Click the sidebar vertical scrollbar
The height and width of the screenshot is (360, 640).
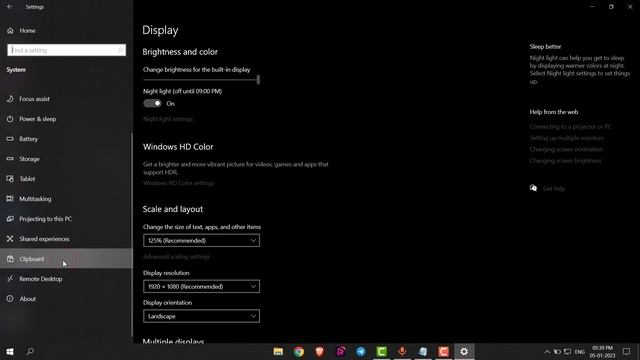click(x=131, y=235)
